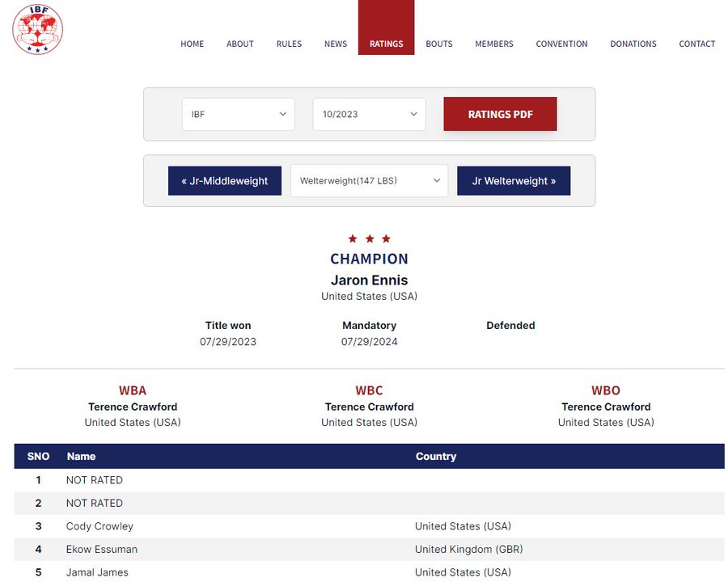Click Terence Crawford under WBC
The image size is (728, 582).
[x=369, y=407]
